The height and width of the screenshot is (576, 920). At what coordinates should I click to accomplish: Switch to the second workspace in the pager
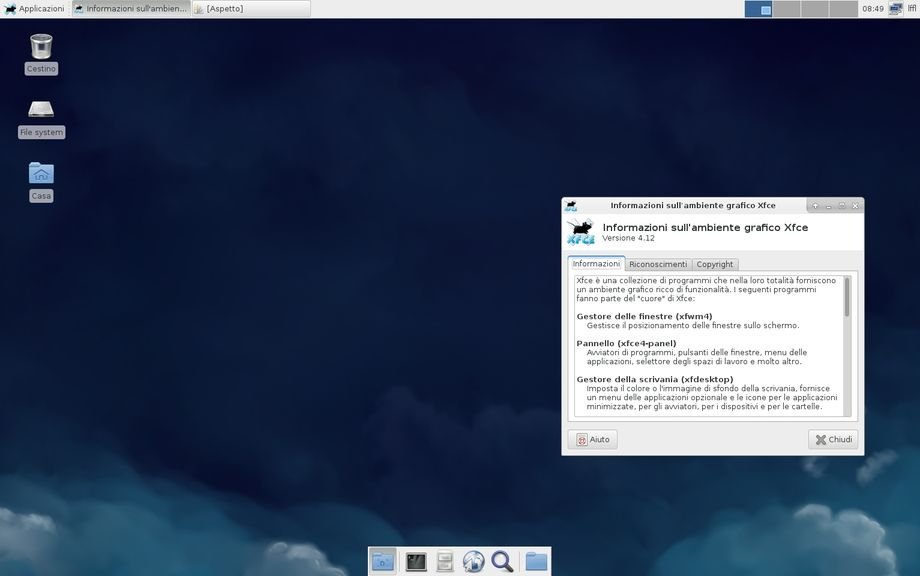coord(787,9)
